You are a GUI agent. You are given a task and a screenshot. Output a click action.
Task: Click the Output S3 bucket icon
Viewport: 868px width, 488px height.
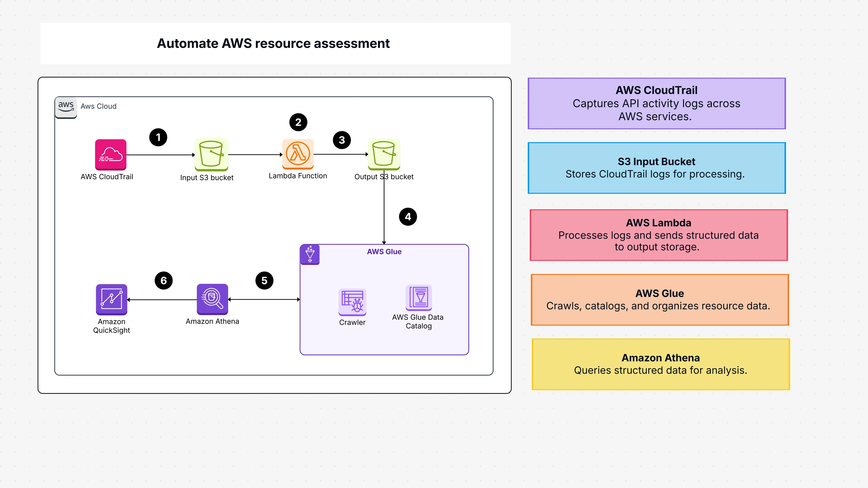click(384, 154)
